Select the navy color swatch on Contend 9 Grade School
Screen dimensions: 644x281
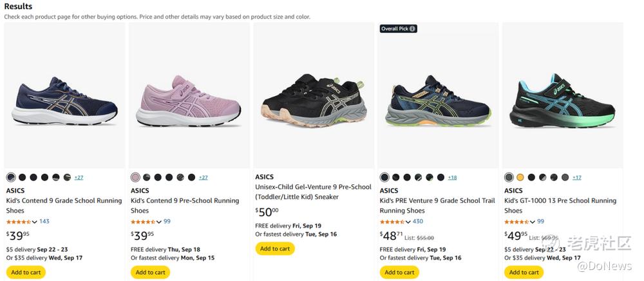[x=11, y=177]
